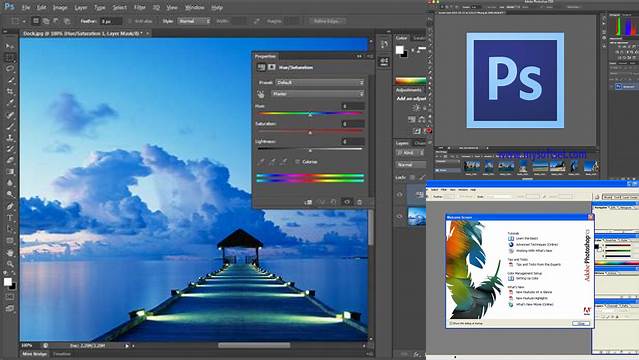
Task: Select the Zoom tool magnifier
Action: pos(9,264)
